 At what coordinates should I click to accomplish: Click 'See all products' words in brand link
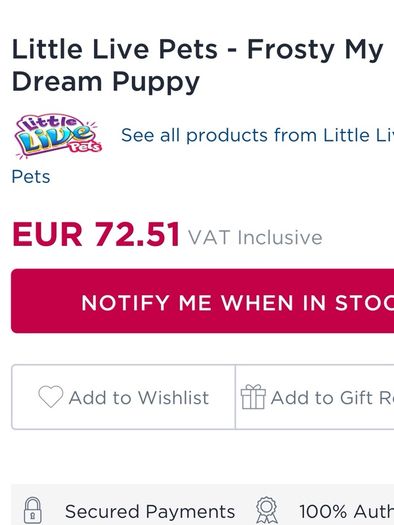coord(194,135)
